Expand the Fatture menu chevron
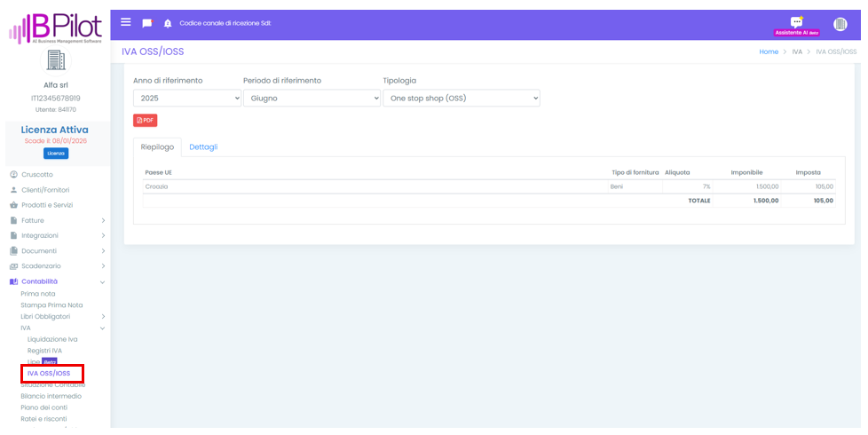This screenshot has width=868, height=435. coord(103,221)
